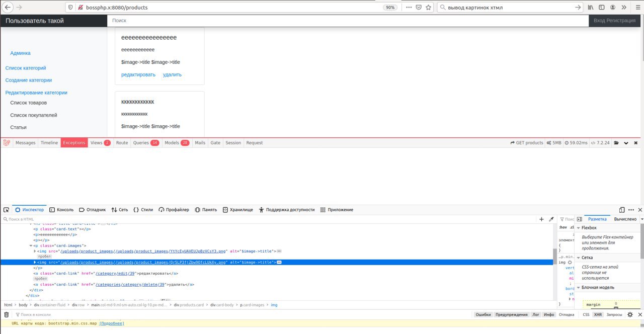Expand the first img node with YtYcEy src

(35, 251)
